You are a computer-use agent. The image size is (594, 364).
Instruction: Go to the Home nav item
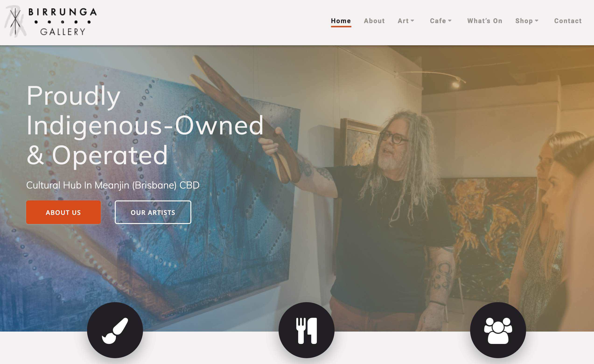tap(341, 21)
